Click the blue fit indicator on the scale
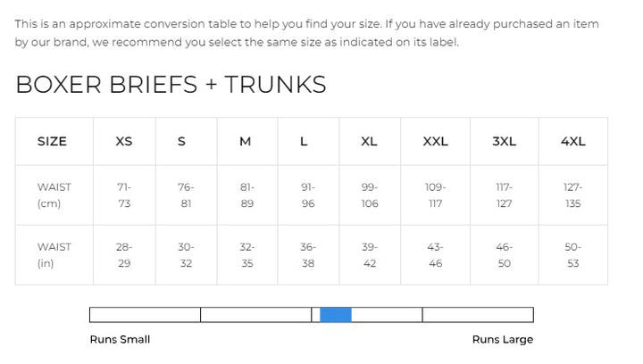The image size is (643, 364). pyautogui.click(x=335, y=314)
